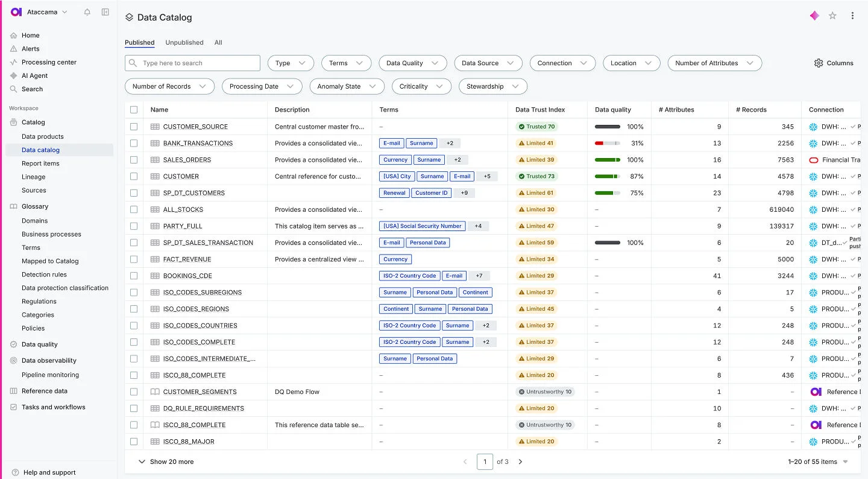868x479 pixels.
Task: Click the Reference data icon
Action: [14, 391]
